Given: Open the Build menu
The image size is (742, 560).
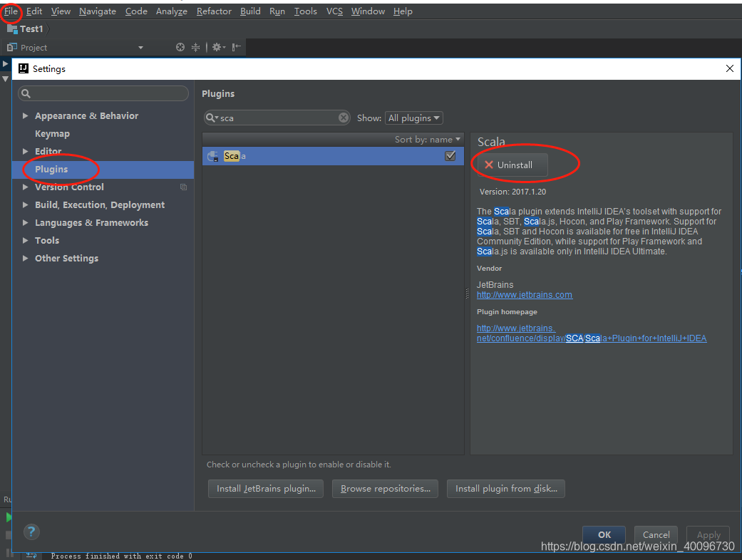Looking at the screenshot, I should click(250, 11).
